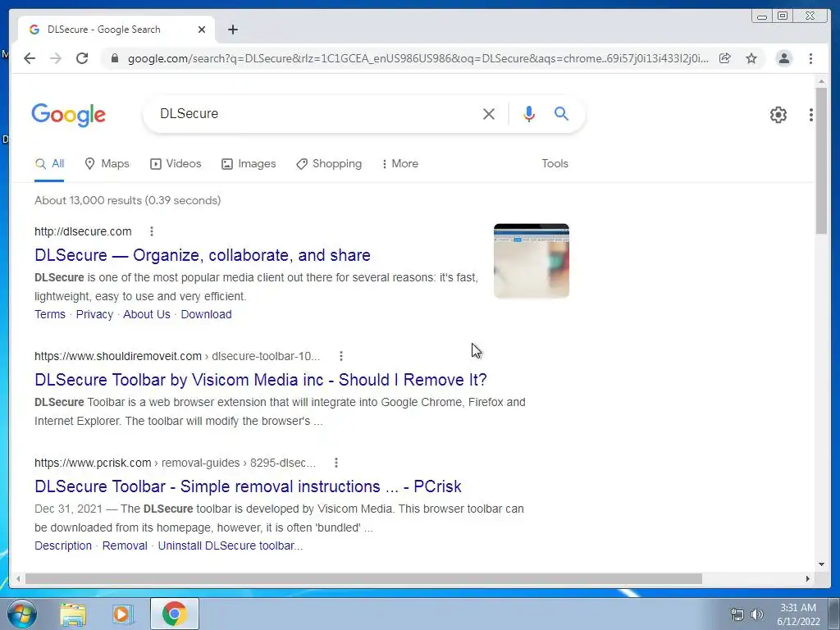Open Google quick settings gear
Screen dimensions: 840x630
(778, 115)
